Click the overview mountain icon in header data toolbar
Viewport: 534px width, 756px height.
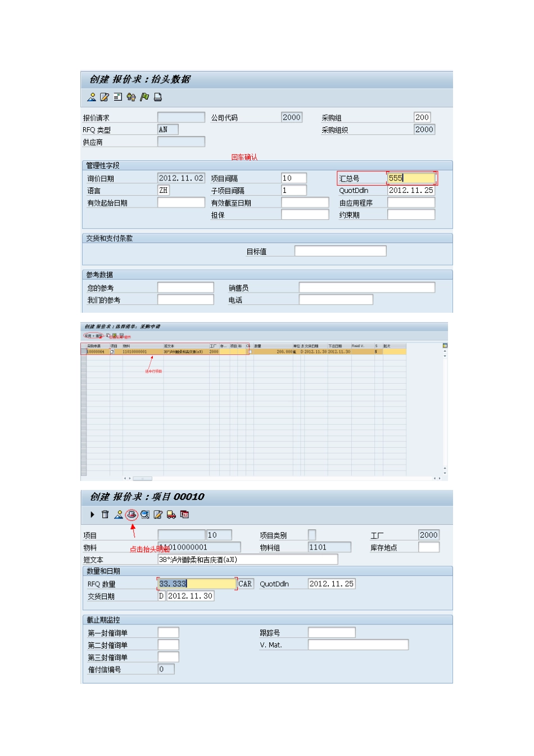click(x=92, y=97)
